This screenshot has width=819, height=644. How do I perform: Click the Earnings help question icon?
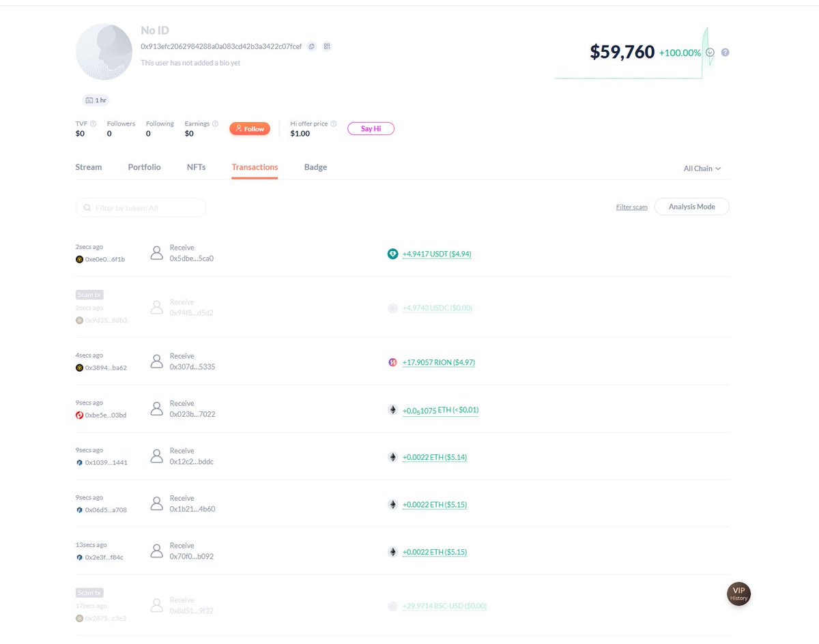(215, 124)
